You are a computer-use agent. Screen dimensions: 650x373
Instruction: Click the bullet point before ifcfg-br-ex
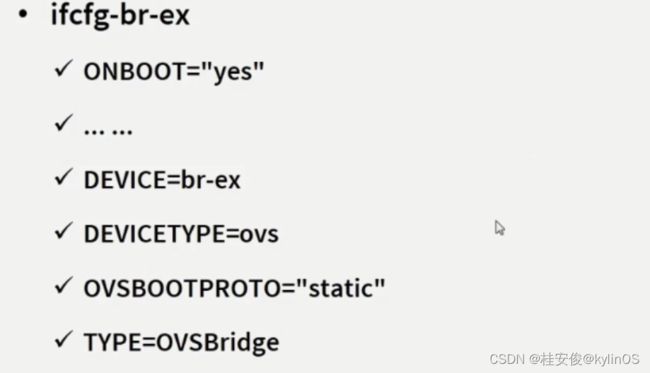[x=23, y=15]
